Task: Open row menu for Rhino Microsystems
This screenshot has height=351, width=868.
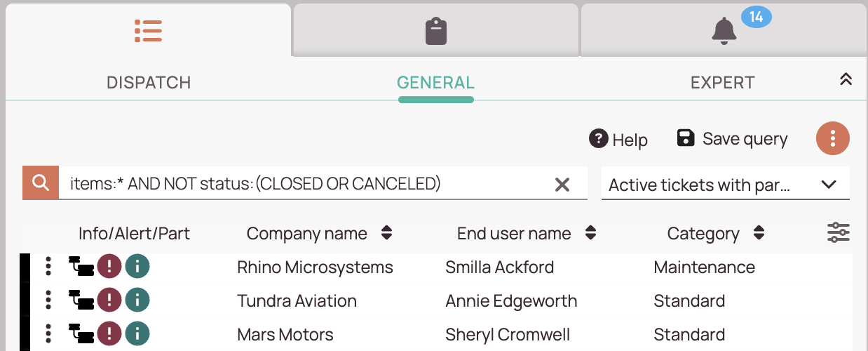Action: (48, 267)
